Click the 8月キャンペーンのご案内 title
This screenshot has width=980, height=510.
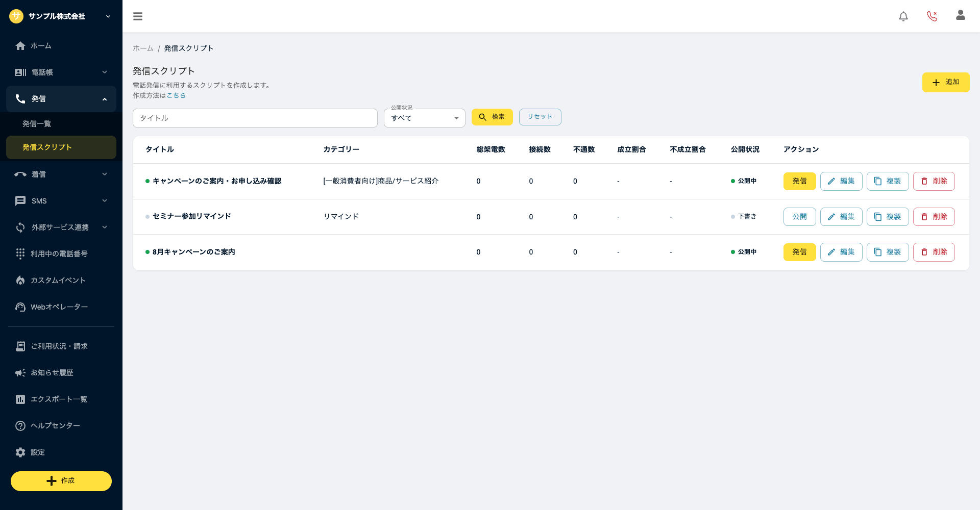pyautogui.click(x=193, y=252)
